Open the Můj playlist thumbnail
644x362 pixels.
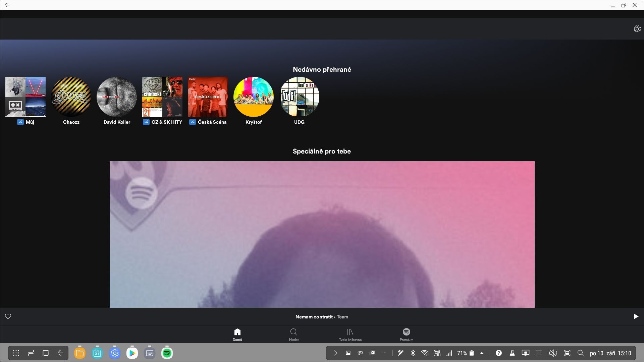click(x=25, y=97)
